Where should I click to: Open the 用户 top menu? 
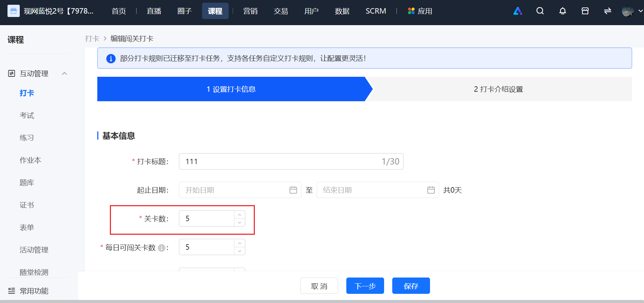click(x=311, y=11)
